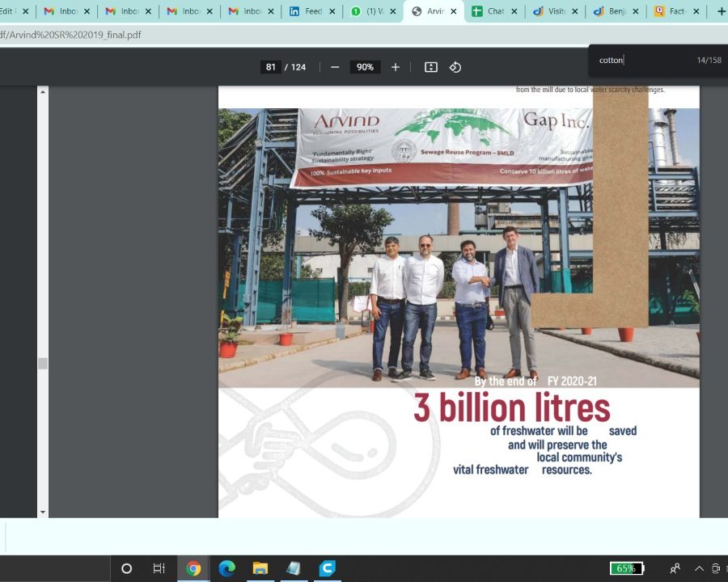728x582 pixels.
Task: Close the Fact tab
Action: coord(696,11)
